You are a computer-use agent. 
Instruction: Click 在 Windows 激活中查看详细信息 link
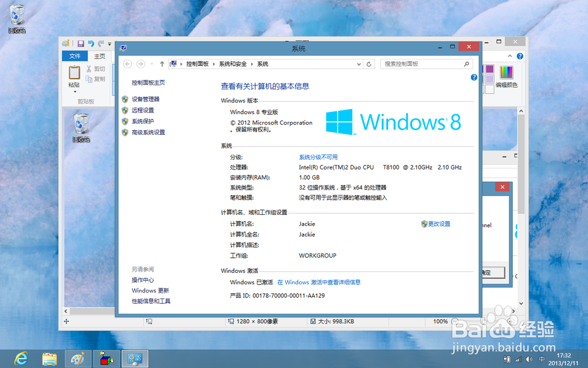[319, 283]
